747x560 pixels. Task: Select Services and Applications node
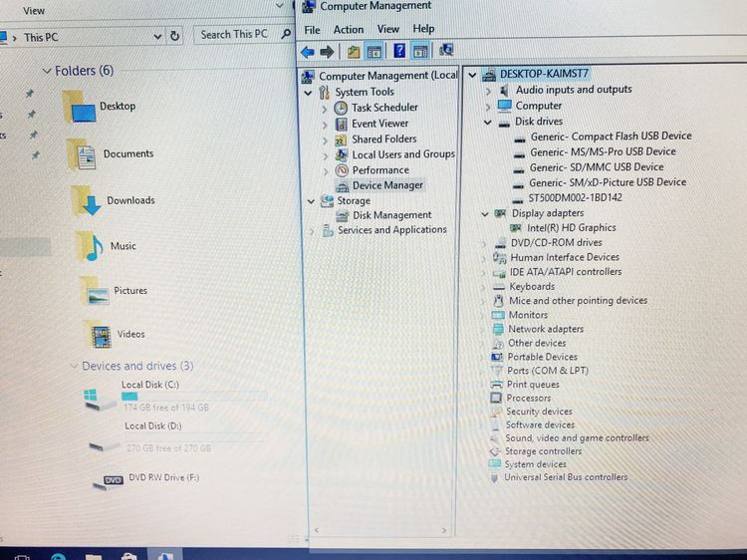pyautogui.click(x=392, y=230)
